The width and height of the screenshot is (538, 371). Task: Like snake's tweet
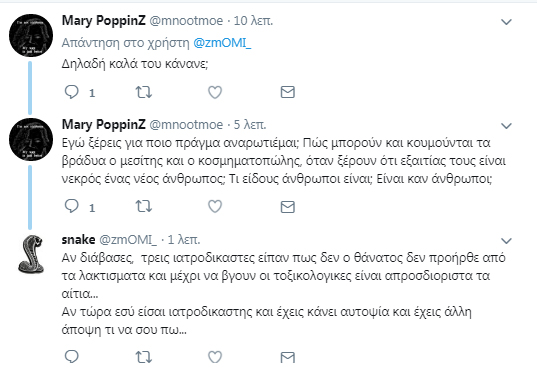[215, 357]
